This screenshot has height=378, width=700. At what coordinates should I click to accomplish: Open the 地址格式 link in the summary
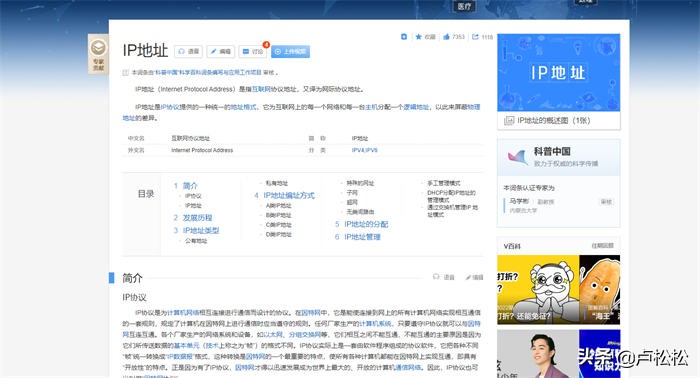click(x=243, y=107)
